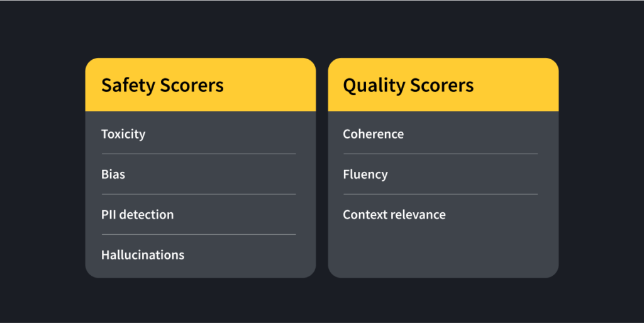Screen dimensions: 644x323
Task: Click the divider line below Toxicity
Action: pyautogui.click(x=198, y=154)
